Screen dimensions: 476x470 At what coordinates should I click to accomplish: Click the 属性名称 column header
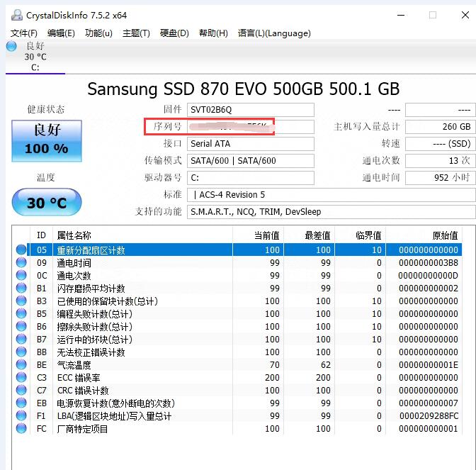tap(142, 235)
